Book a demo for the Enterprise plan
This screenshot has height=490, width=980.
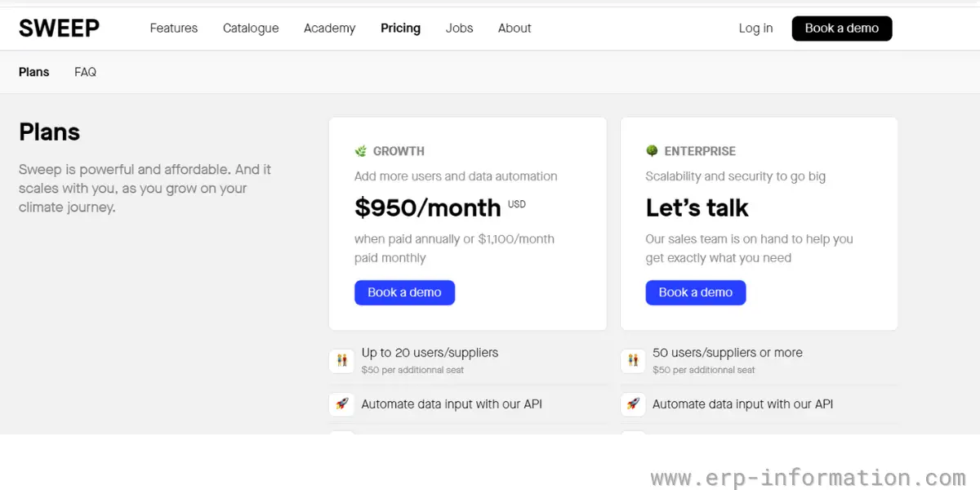point(696,292)
